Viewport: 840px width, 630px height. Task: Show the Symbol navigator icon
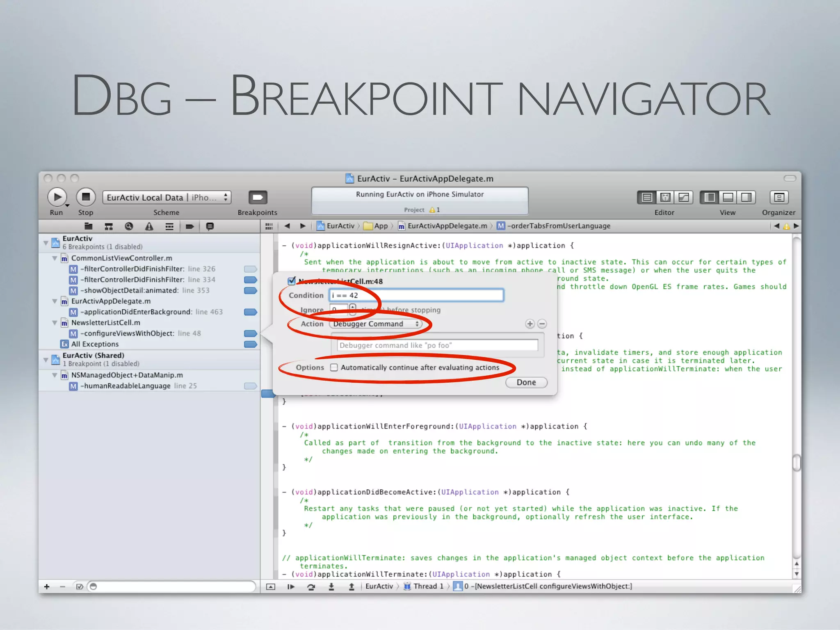[109, 226]
